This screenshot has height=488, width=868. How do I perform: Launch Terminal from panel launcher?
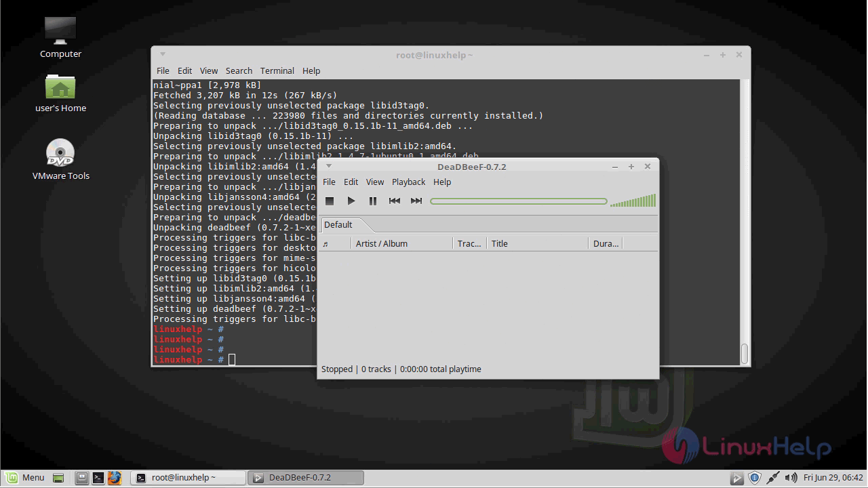[x=98, y=478]
